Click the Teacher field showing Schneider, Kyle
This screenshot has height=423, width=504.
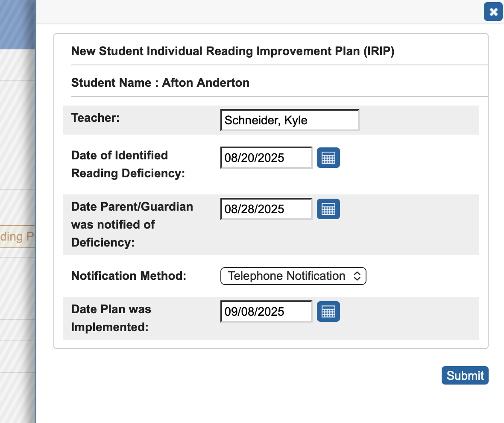click(290, 120)
